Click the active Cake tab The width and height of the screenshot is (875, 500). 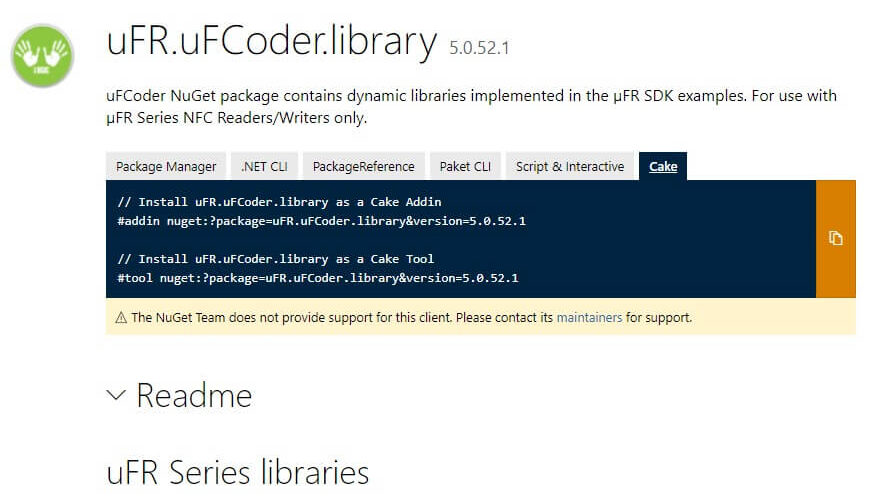663,166
